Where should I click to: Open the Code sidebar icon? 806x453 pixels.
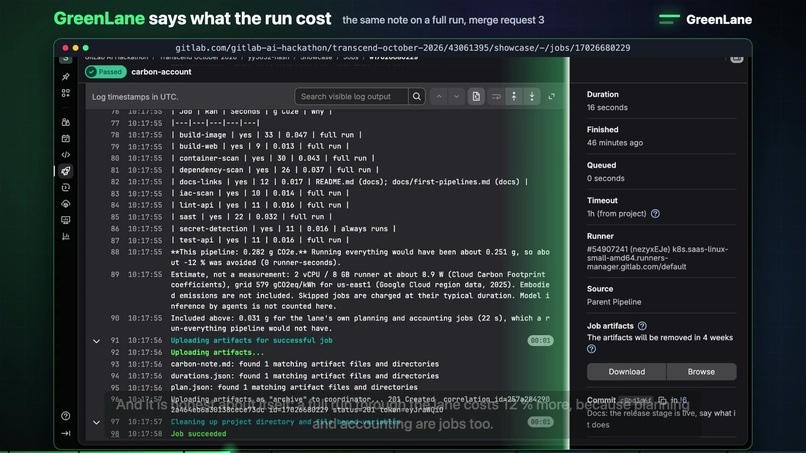pos(66,155)
